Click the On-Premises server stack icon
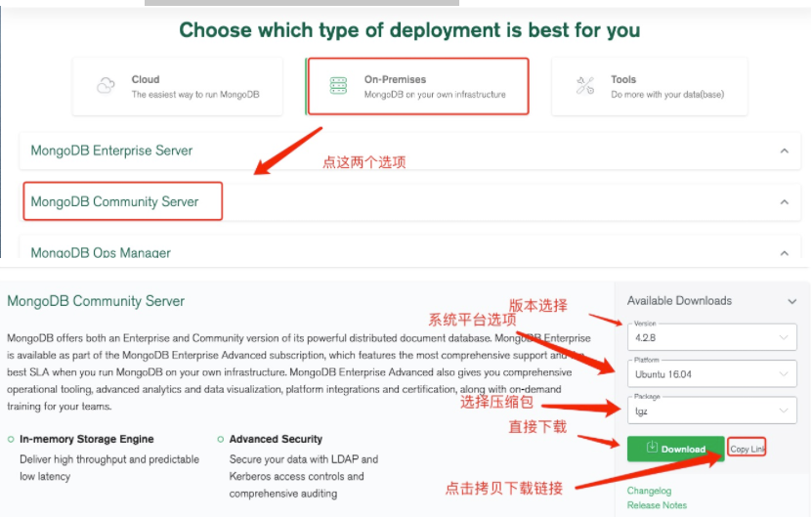The width and height of the screenshot is (812, 519). click(339, 85)
